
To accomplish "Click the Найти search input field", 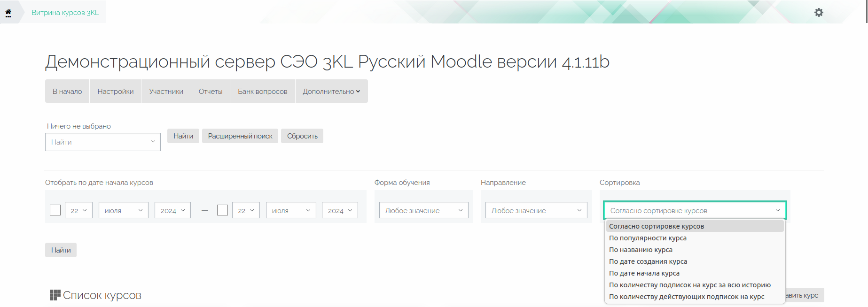I will (x=103, y=142).
